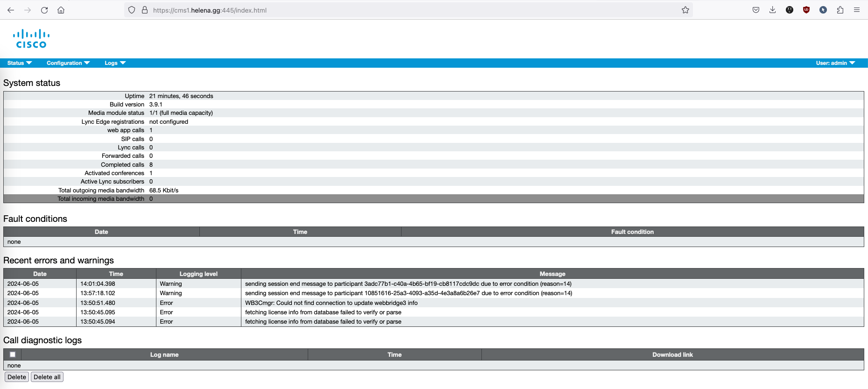Go to the browser home page icon
This screenshot has width=868, height=389.
point(61,10)
